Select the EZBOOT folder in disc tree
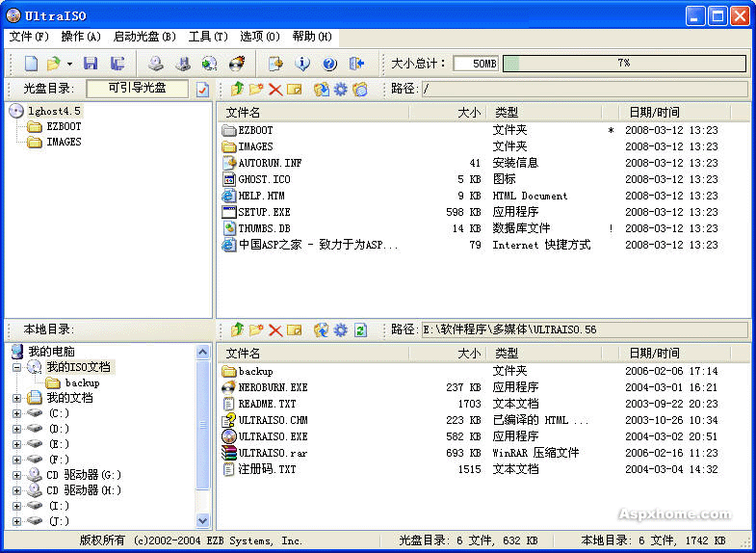Image resolution: width=756 pixels, height=553 pixels. coord(64,126)
